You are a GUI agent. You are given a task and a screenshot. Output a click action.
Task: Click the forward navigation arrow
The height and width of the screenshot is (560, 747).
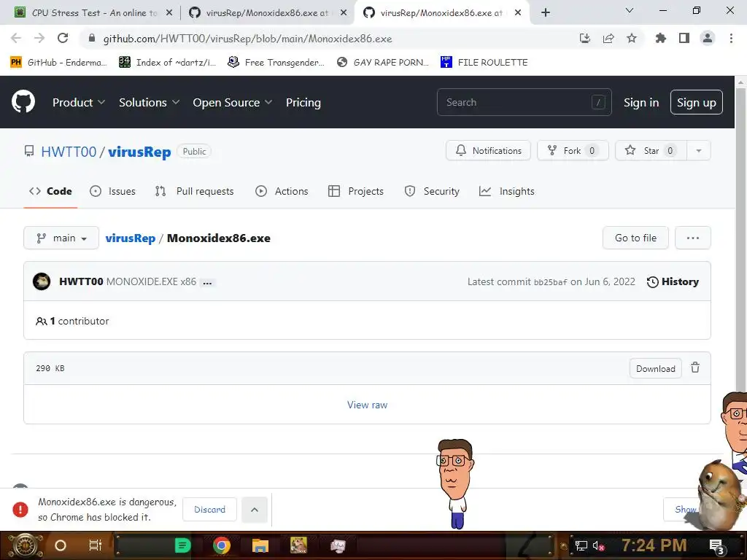pyautogui.click(x=39, y=38)
